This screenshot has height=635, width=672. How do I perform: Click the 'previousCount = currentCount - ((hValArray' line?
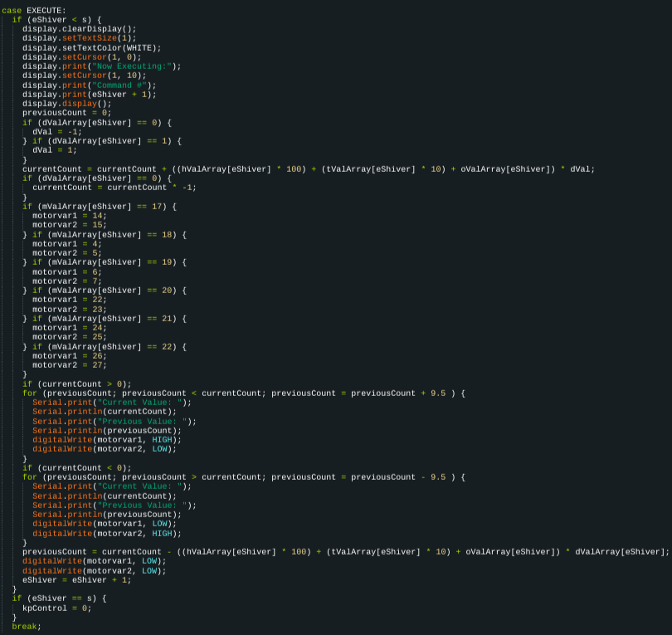point(346,552)
